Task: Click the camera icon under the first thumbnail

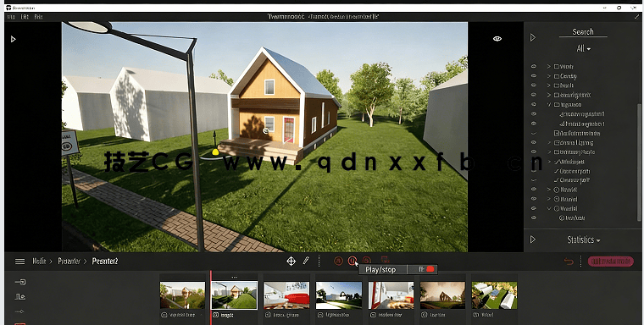Action: click(164, 315)
